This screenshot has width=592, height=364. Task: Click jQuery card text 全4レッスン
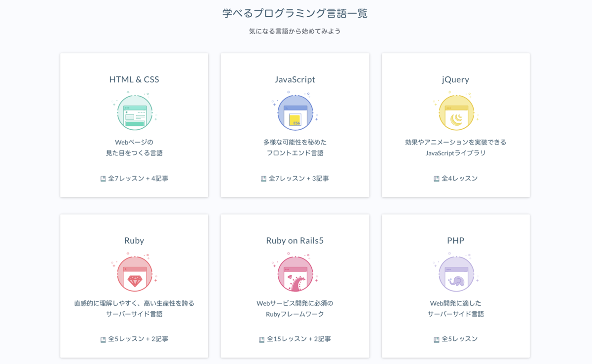pyautogui.click(x=460, y=179)
